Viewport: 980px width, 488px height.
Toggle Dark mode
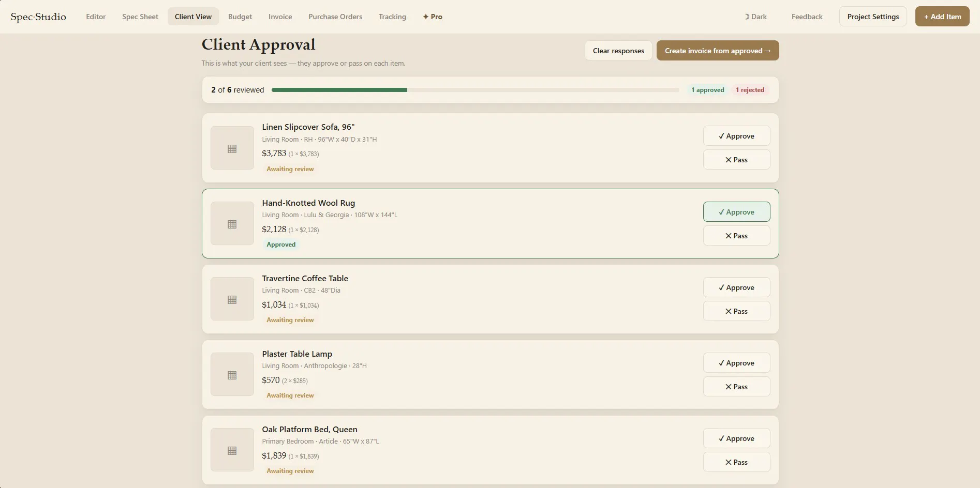click(755, 17)
